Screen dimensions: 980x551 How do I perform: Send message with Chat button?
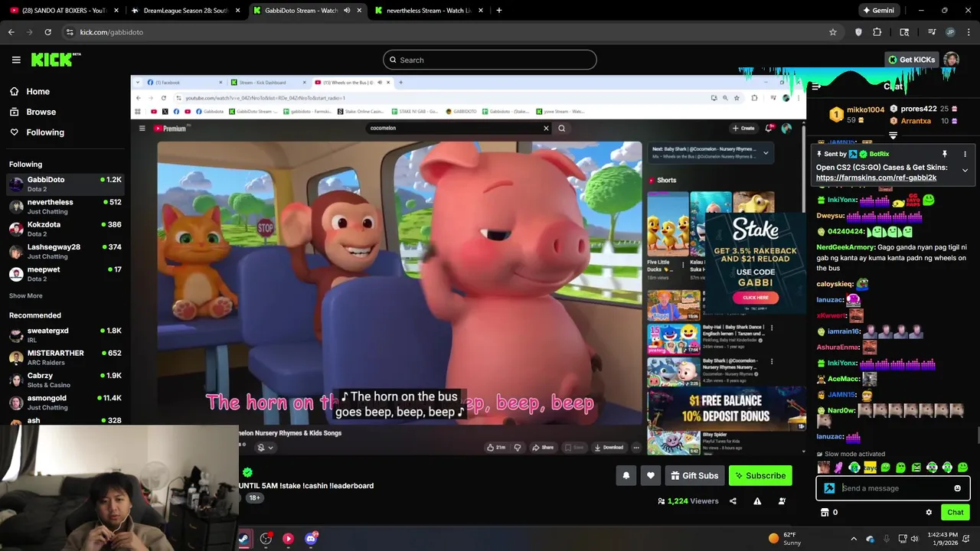coord(955,513)
